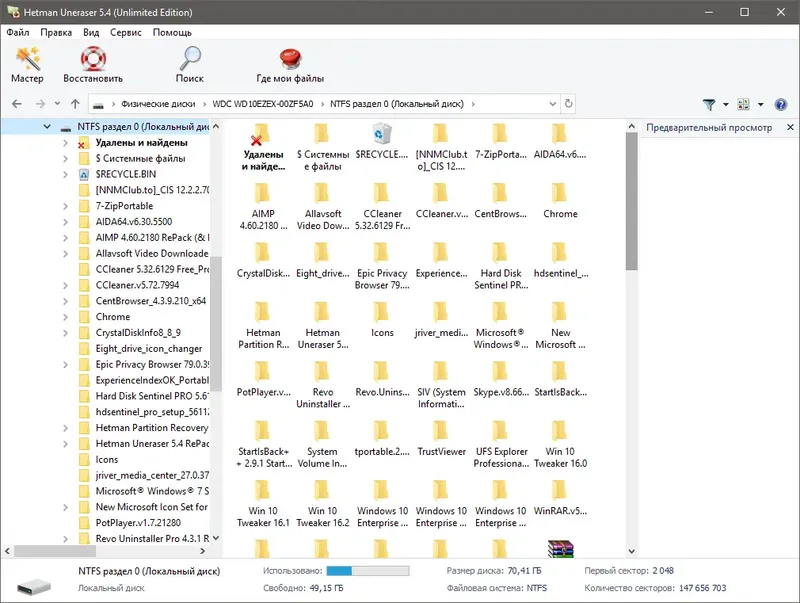Open the navigation history dropdown arrow
The width and height of the screenshot is (800, 603).
(57, 104)
